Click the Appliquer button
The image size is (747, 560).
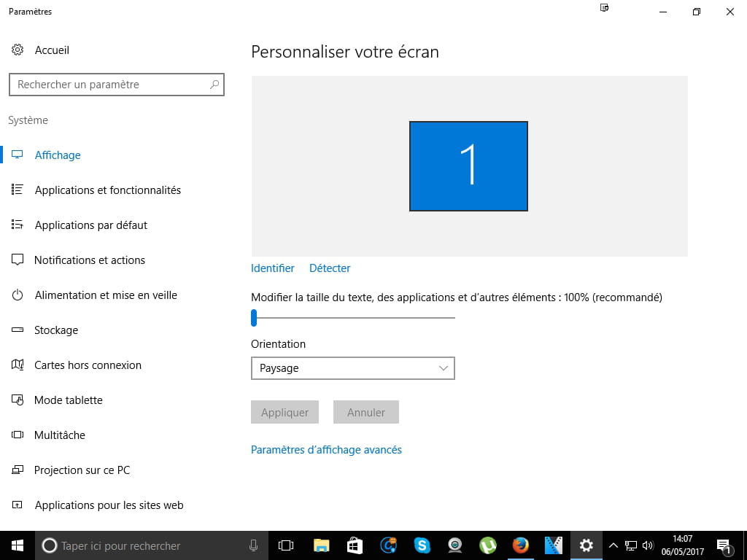pos(285,412)
